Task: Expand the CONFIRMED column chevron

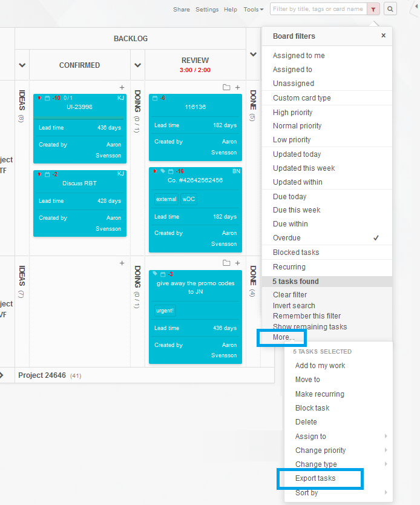Action: [x=22, y=65]
